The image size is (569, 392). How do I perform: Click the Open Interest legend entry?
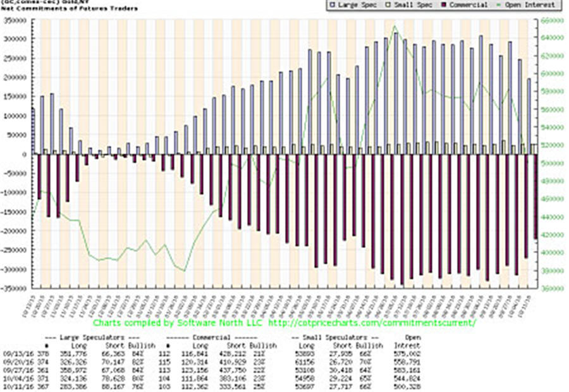click(530, 5)
